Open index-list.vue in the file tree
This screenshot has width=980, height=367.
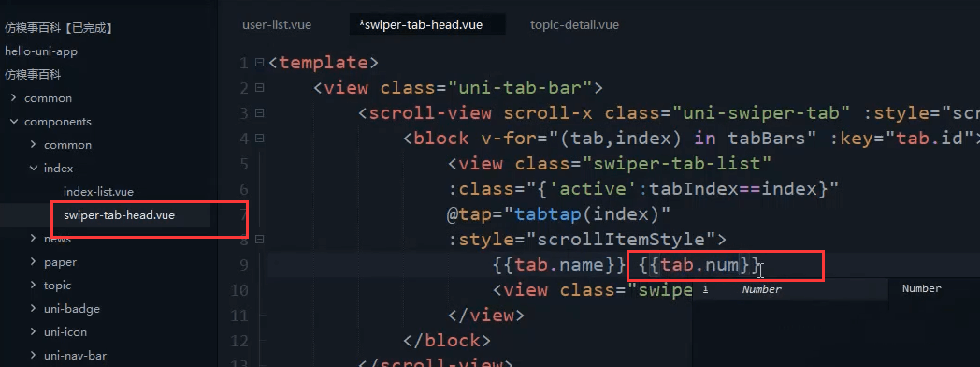coord(98,192)
